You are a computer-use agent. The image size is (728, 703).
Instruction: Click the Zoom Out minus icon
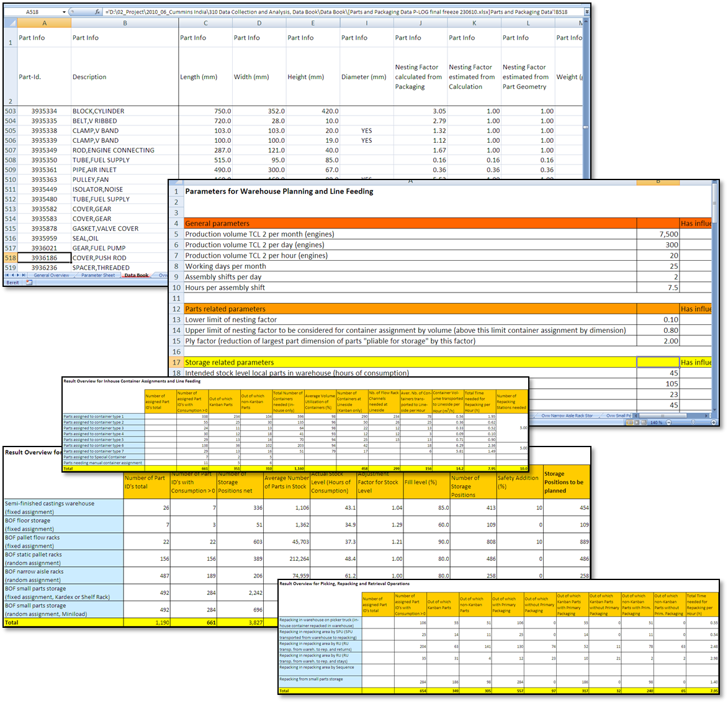tap(668, 422)
